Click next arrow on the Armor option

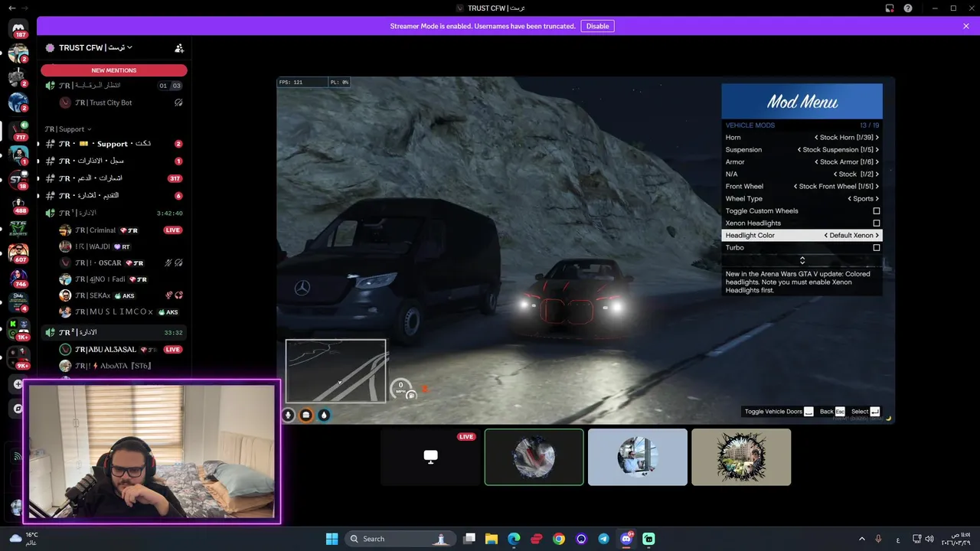pos(877,162)
